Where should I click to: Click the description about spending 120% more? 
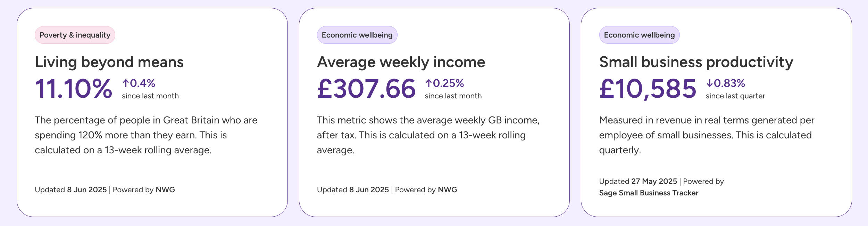point(146,135)
